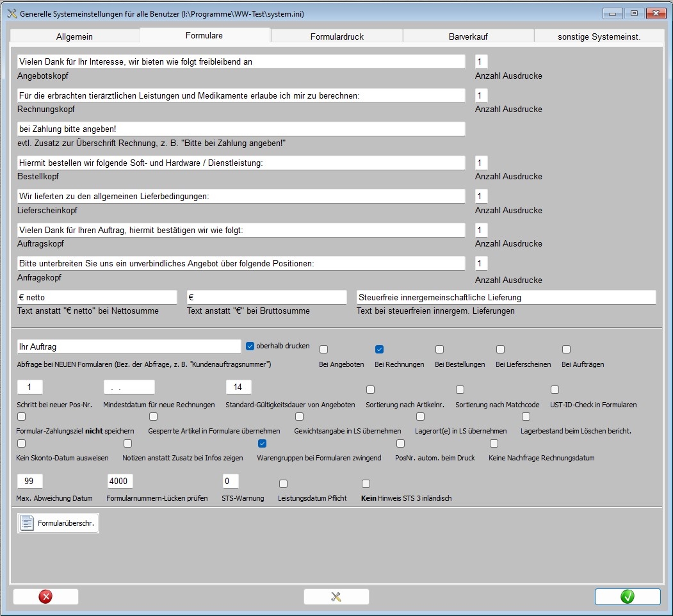
Task: Click the '€' Bruttosumme text field
Action: point(266,298)
